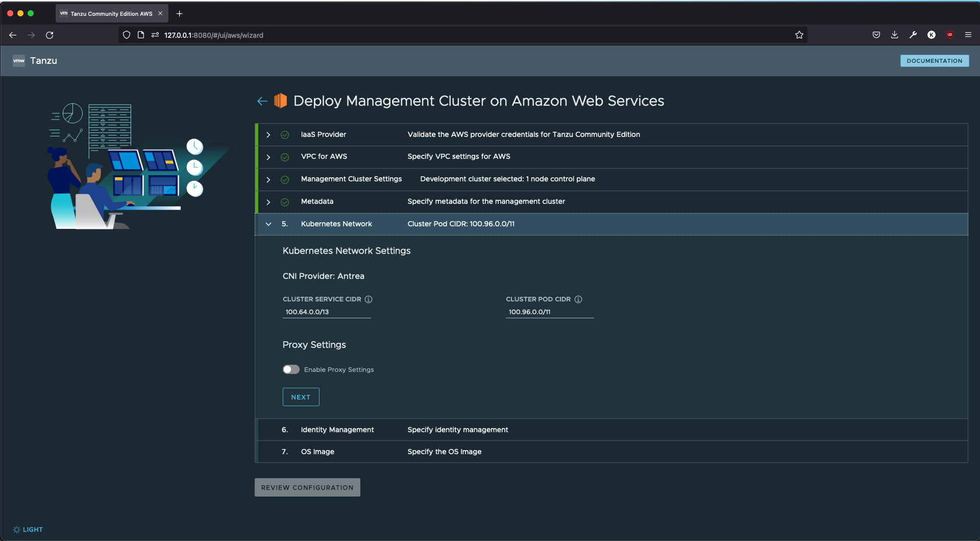Open the browser downloads icon
This screenshot has width=980, height=541.
tap(895, 35)
